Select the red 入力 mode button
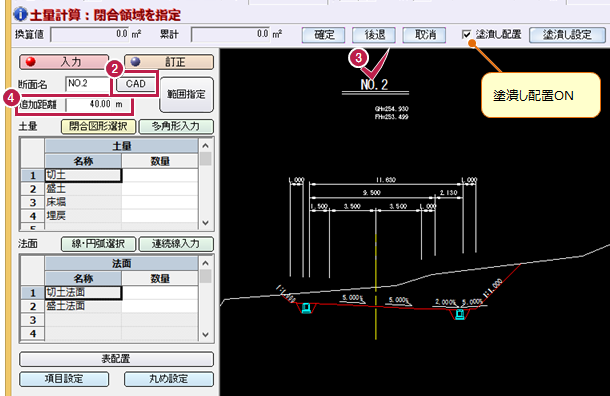This screenshot has width=610, height=396. pyautogui.click(x=64, y=62)
